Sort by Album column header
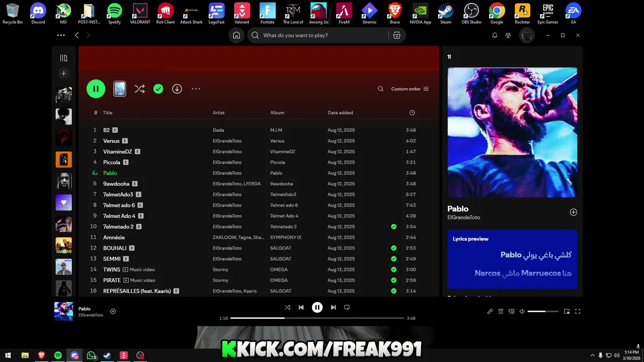Viewport: 644px width, 362px height. (x=277, y=113)
